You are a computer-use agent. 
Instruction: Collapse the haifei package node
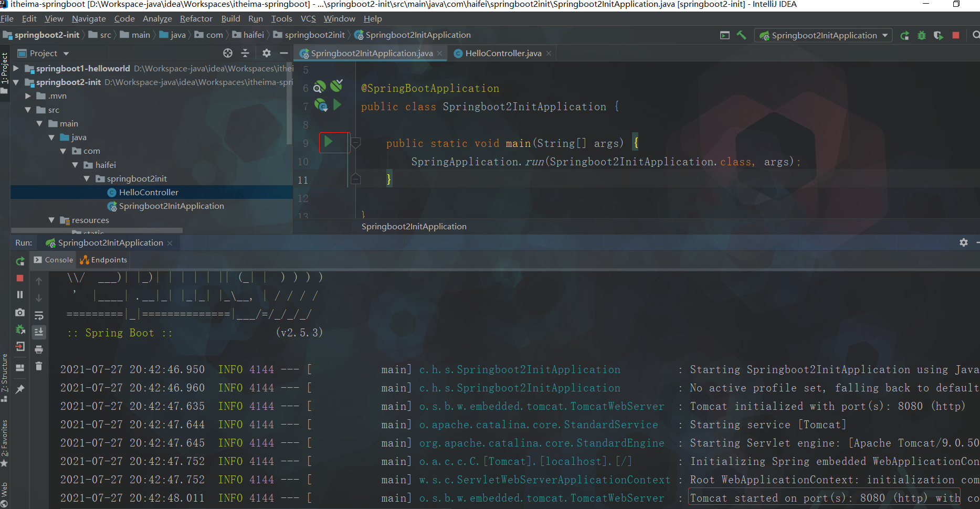[75, 165]
